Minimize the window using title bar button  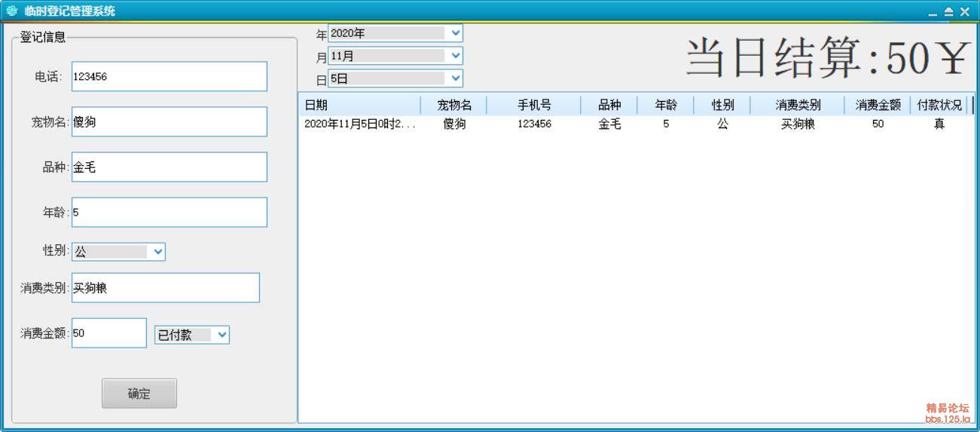pos(933,12)
